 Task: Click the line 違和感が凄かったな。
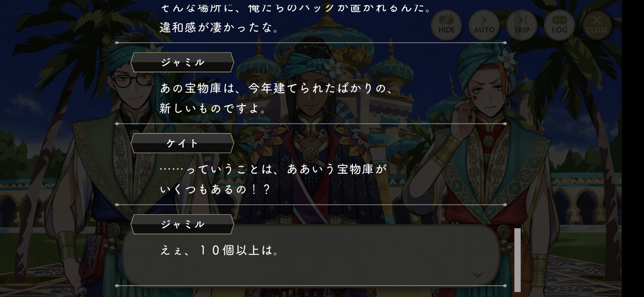220,28
